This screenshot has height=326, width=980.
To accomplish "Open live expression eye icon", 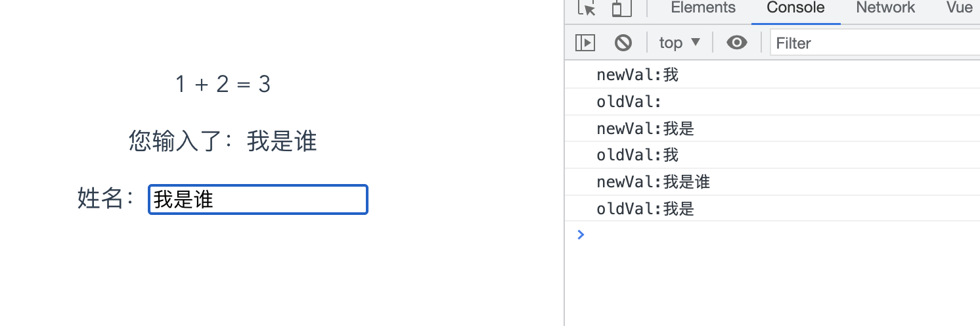I will (737, 43).
